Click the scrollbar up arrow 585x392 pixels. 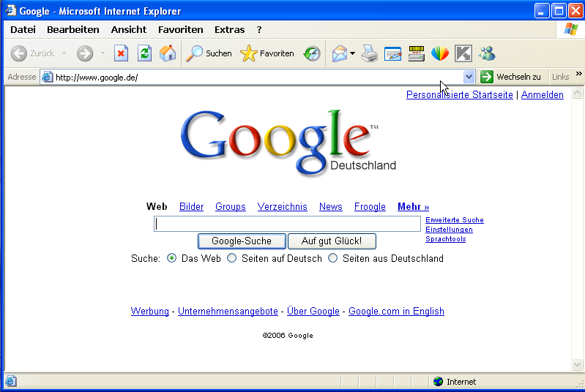[577, 92]
